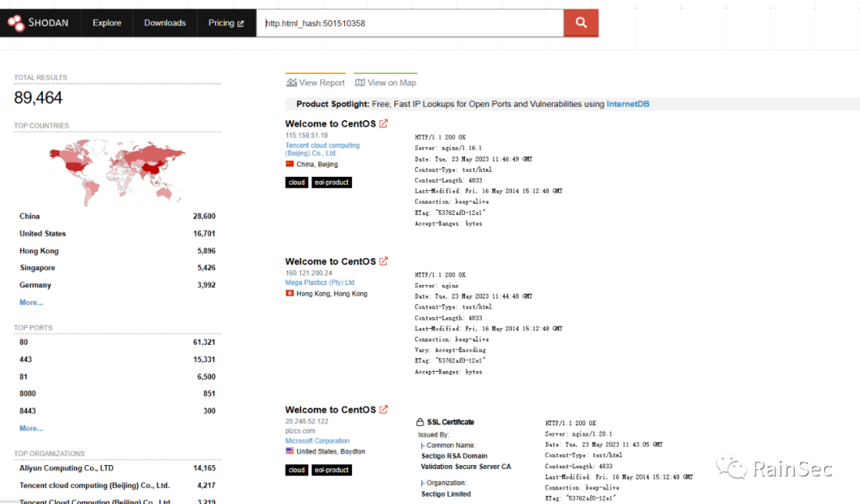
Task: Switch to View on Map tab
Action: pyautogui.click(x=385, y=82)
